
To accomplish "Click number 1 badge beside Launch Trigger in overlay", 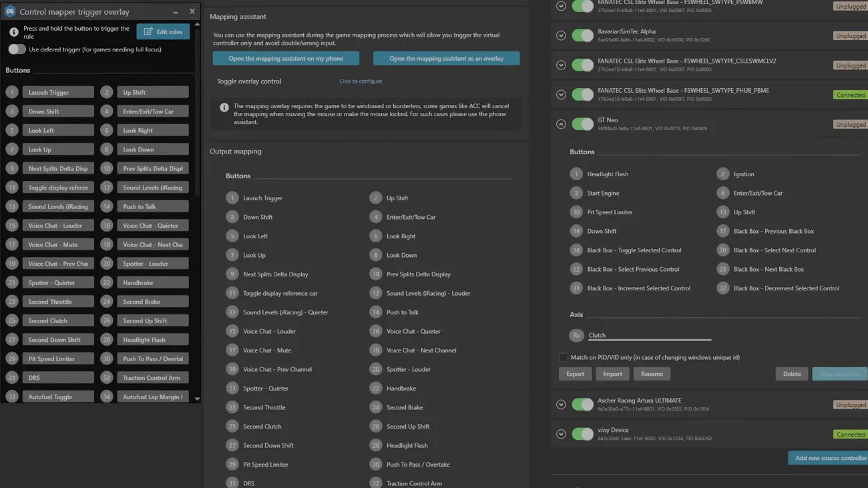I will [x=11, y=92].
